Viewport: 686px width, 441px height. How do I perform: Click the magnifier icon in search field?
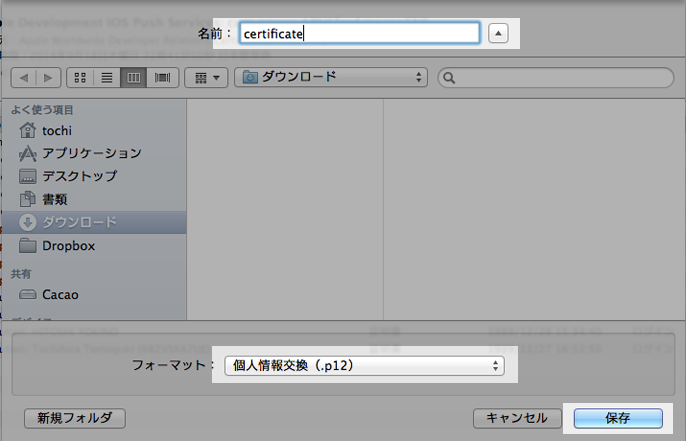coord(449,78)
